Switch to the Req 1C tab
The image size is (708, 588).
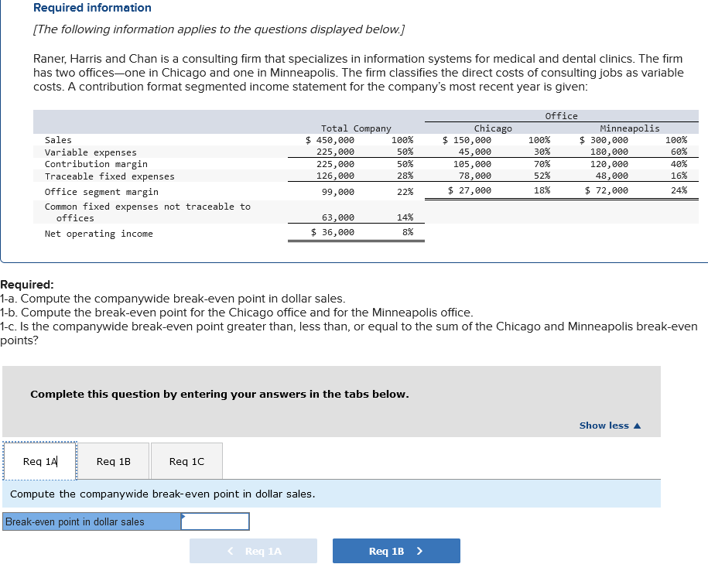pos(186,461)
